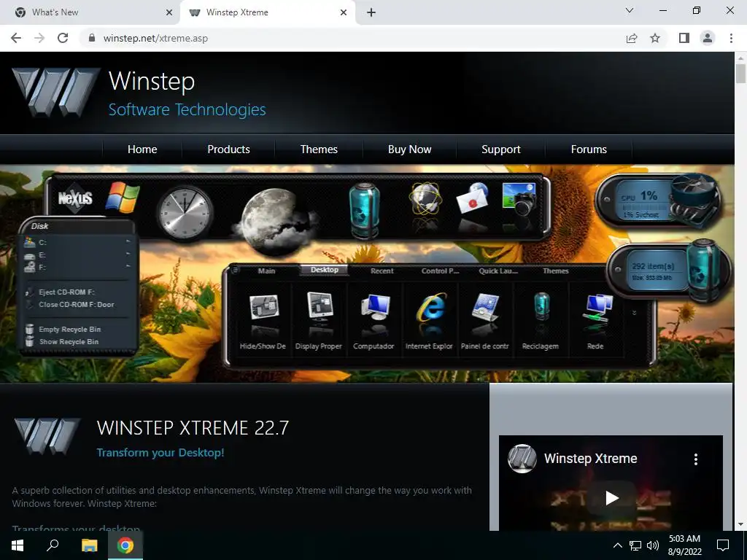Click the forward navigation arrow

pyautogui.click(x=39, y=38)
